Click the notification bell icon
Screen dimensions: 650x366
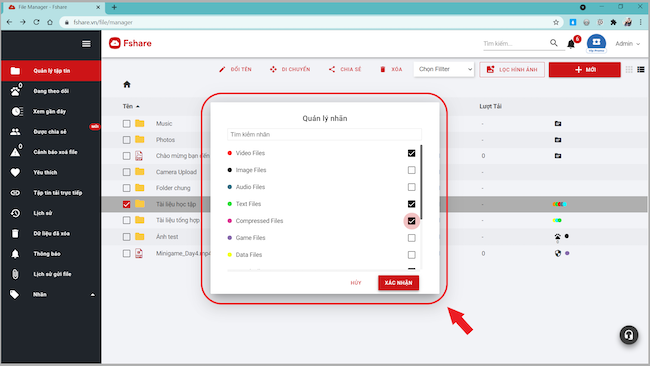coord(571,44)
